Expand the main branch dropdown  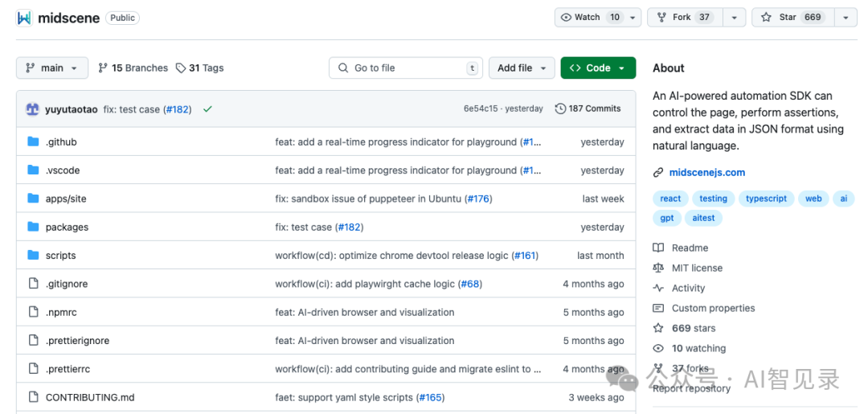point(51,68)
